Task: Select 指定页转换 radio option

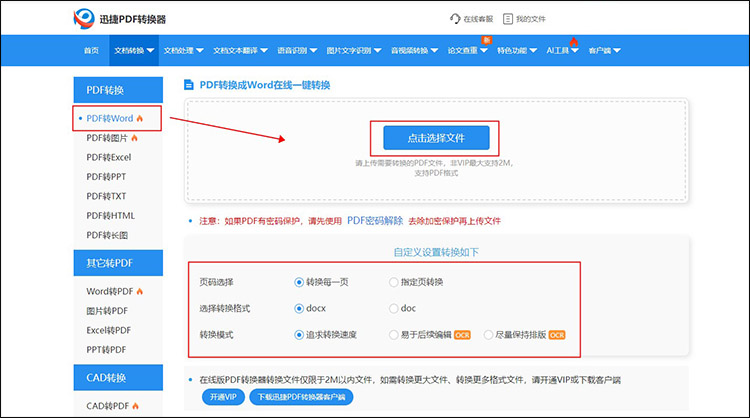Action: pos(393,282)
